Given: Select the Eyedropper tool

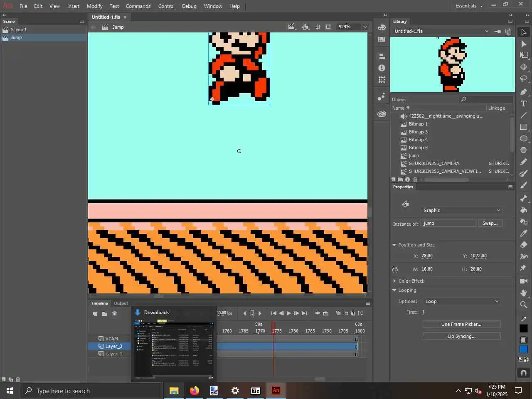Looking at the screenshot, I should pyautogui.click(x=524, y=233).
